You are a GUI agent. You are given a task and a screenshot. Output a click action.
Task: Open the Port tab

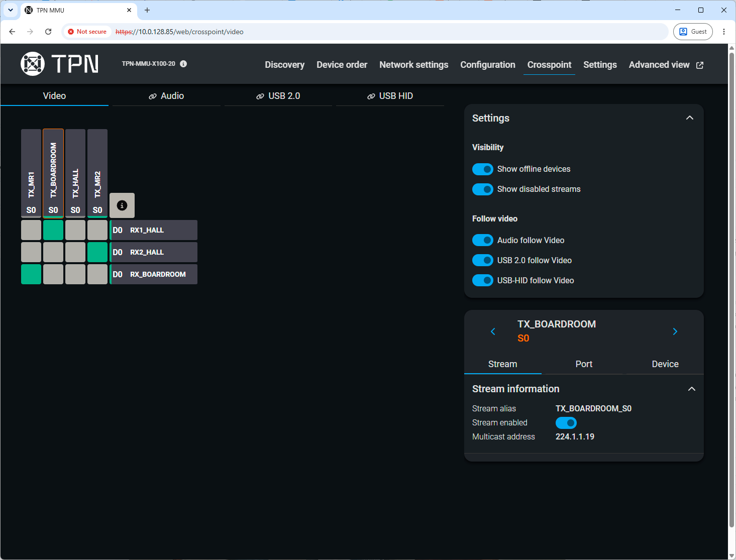(x=584, y=364)
